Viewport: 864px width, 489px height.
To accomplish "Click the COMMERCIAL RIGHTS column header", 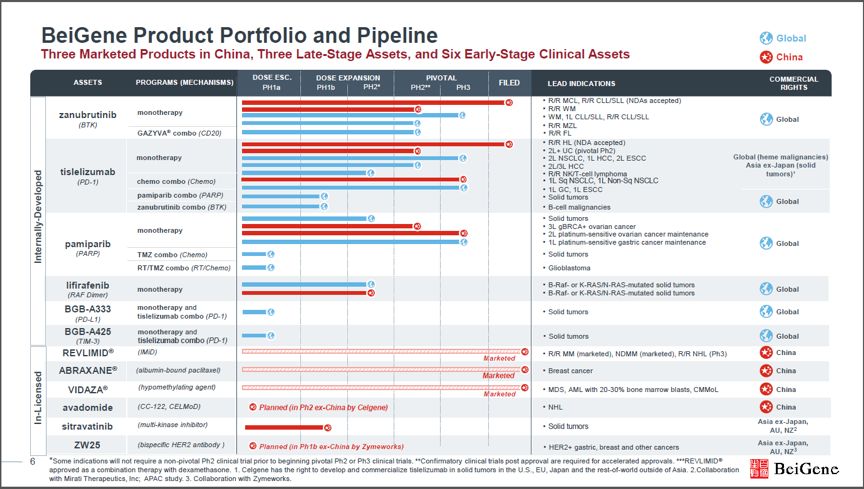I will coord(793,83).
